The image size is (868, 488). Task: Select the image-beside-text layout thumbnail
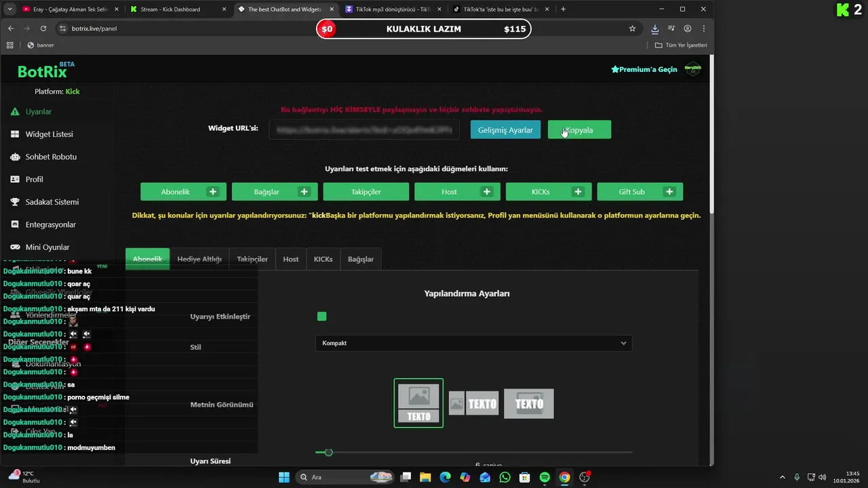click(x=473, y=404)
